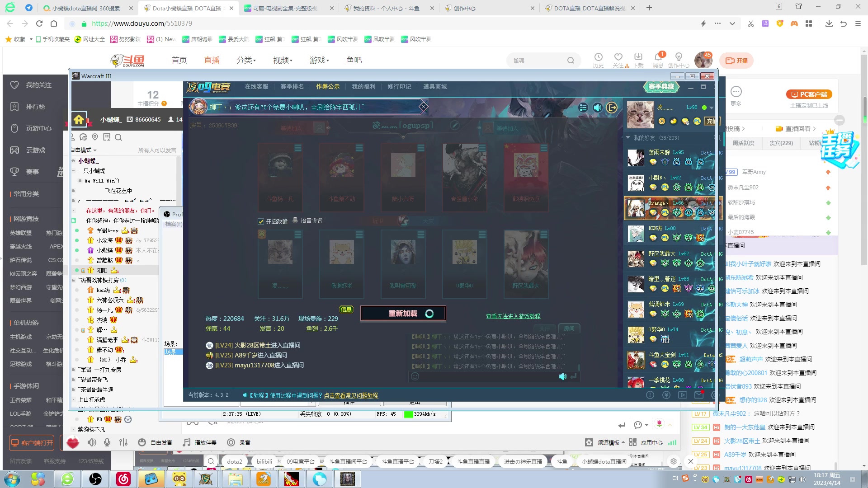This screenshot has width=868, height=488.
Task: Open 作弊公示 menu item
Action: (328, 87)
